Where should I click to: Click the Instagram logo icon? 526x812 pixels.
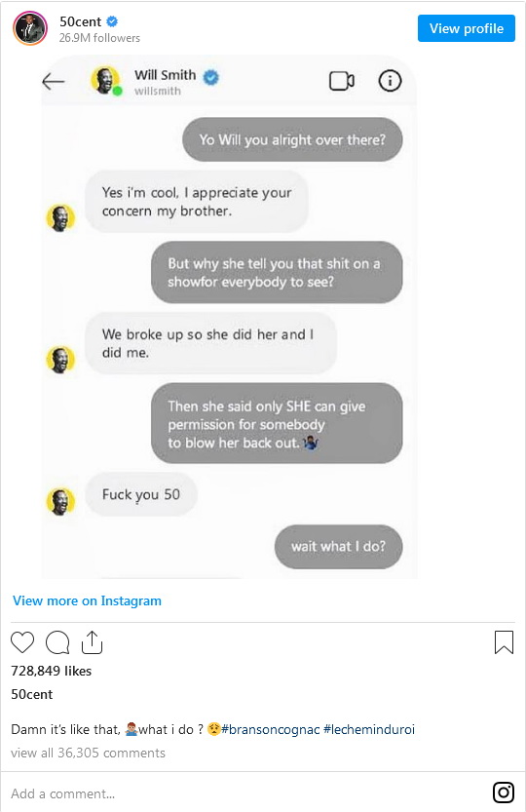[x=504, y=793]
